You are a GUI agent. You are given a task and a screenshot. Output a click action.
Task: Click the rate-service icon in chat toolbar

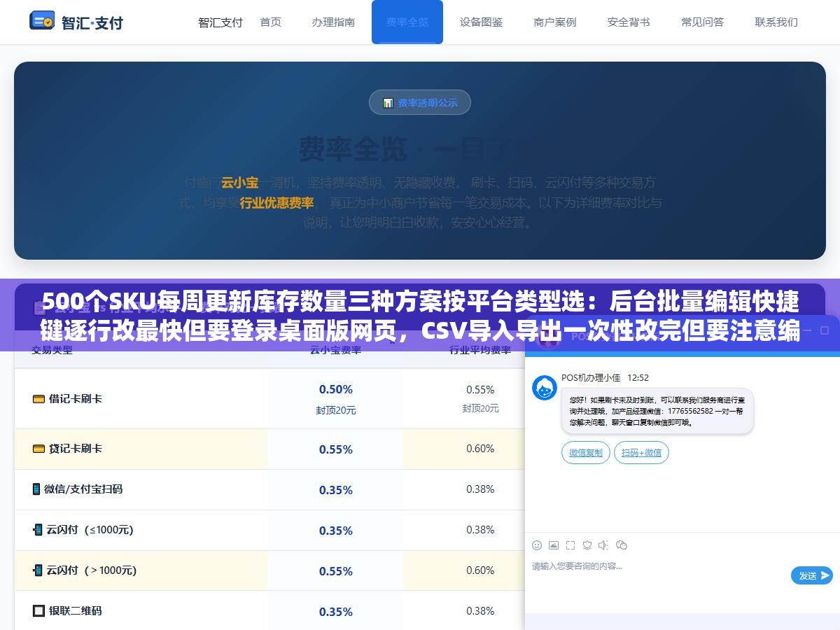point(587,545)
